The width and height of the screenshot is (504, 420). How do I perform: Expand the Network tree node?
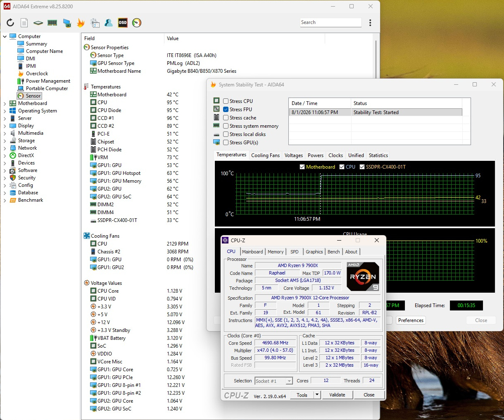tap(5, 148)
